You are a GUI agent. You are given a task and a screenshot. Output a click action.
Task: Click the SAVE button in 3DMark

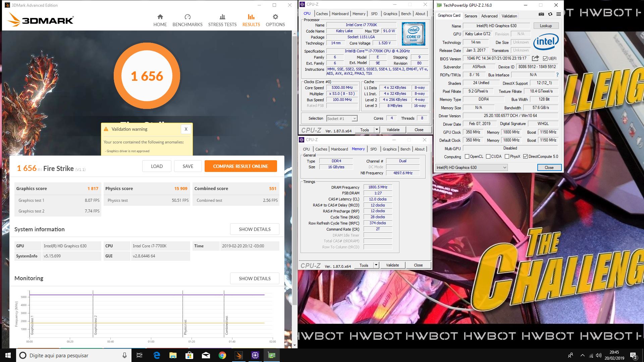coord(188,166)
